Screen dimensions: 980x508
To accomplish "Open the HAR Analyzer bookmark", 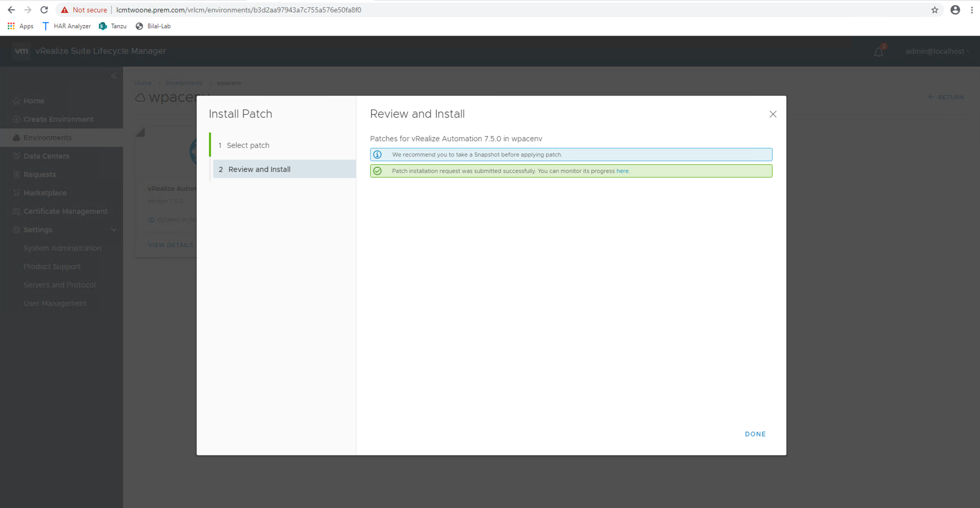I will [x=67, y=26].
